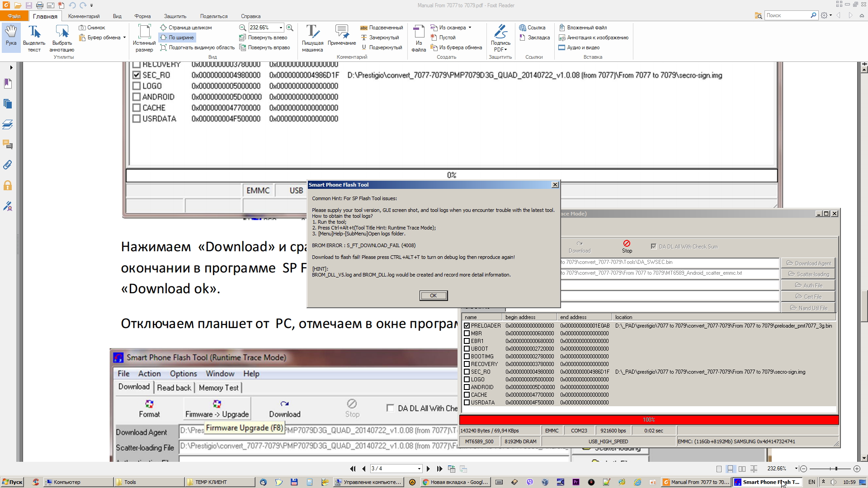The height and width of the screenshot is (488, 868).
Task: Click Stop in the Flash Tool
Action: (x=627, y=246)
